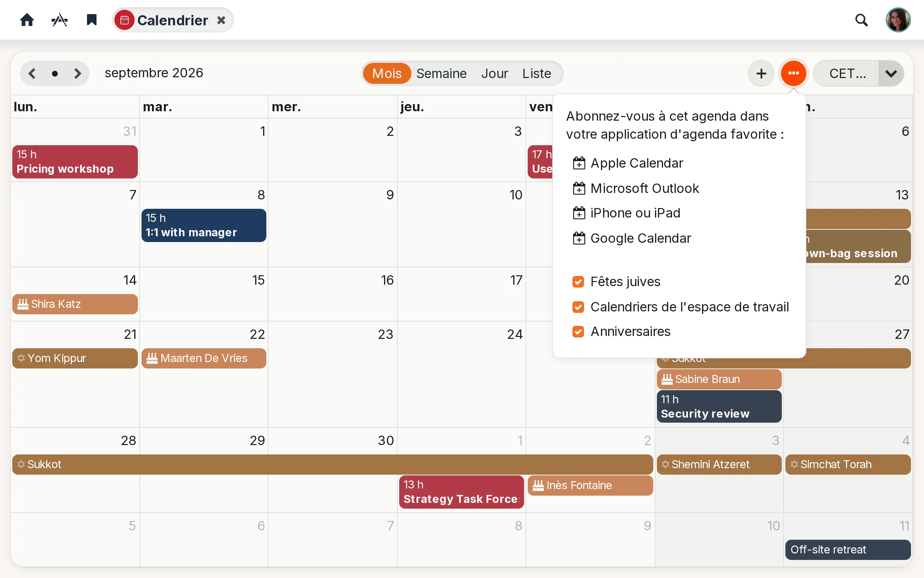The image size is (924, 578).
Task: Click the red Calendrier app icon
Action: [125, 20]
